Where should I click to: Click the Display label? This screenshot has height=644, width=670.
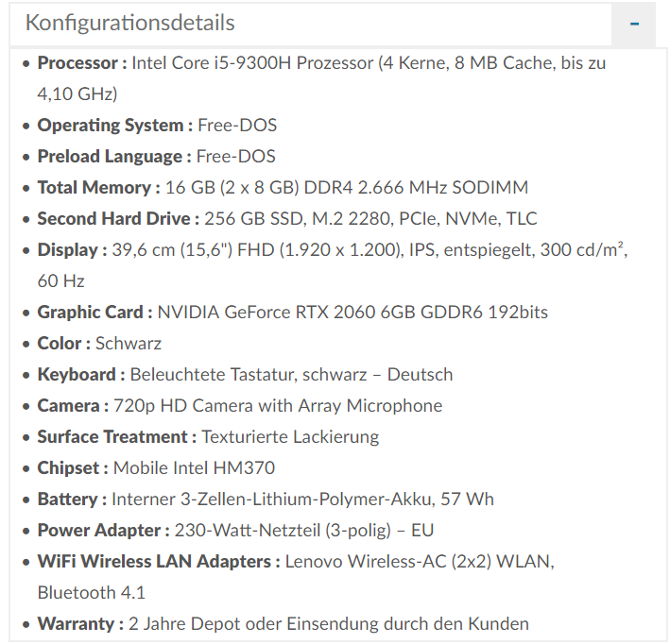pos(72,250)
